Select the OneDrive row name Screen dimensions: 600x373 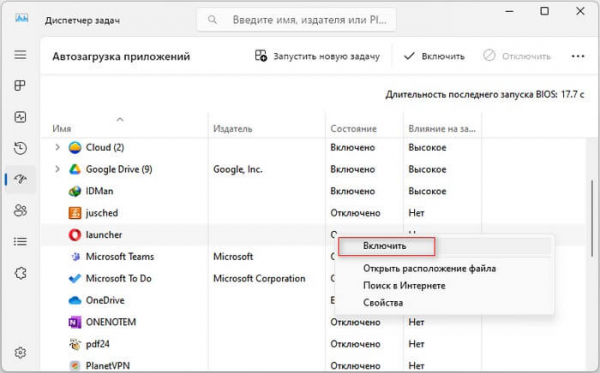tap(105, 300)
